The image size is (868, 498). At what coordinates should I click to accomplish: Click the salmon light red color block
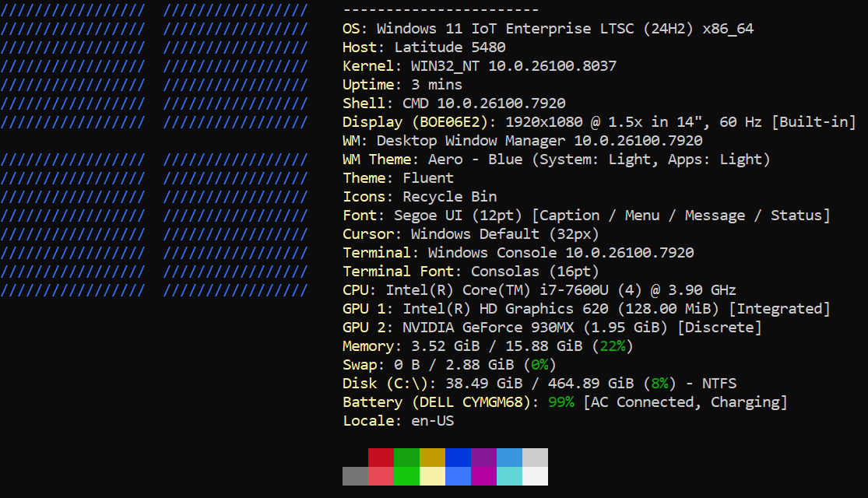(x=381, y=476)
